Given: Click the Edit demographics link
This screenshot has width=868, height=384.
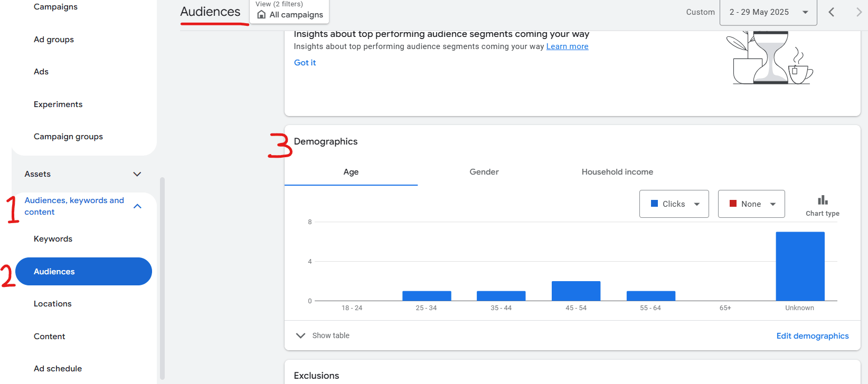Looking at the screenshot, I should point(813,336).
